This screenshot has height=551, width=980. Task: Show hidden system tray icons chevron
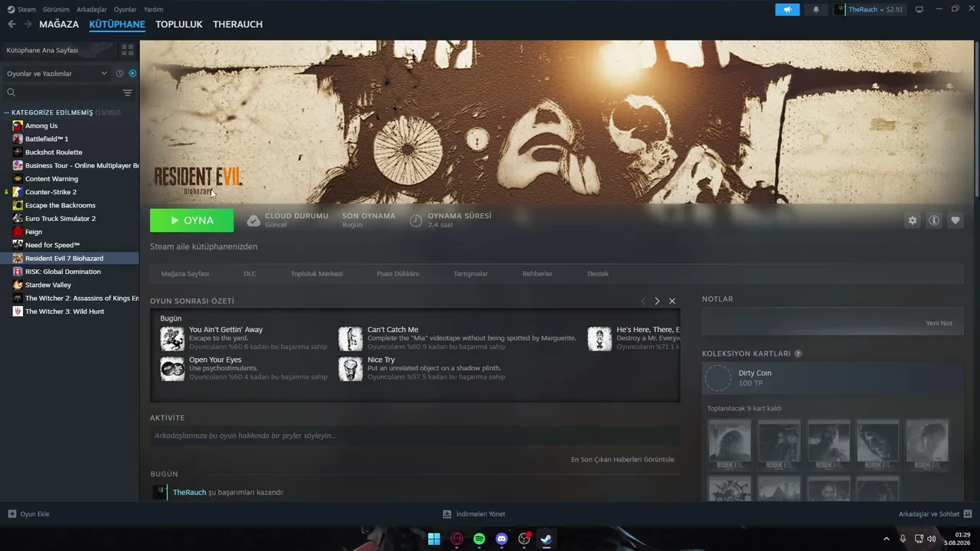tap(887, 539)
